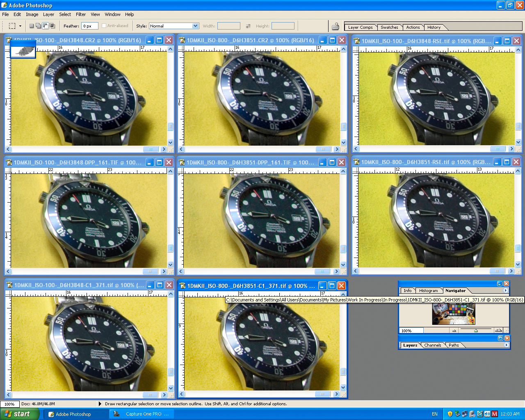
Task: Toggle the Anti-aliased checkbox
Action: tap(104, 26)
